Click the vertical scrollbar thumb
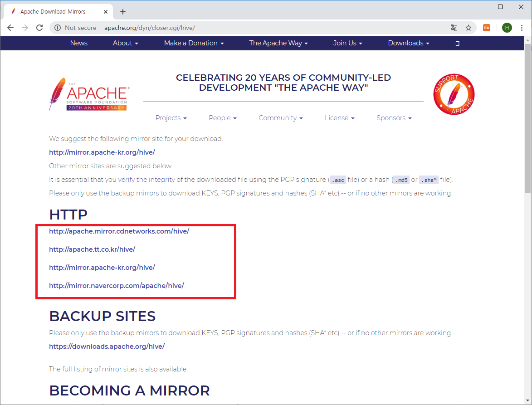Image resolution: width=532 pixels, height=405 pixels. [x=527, y=119]
